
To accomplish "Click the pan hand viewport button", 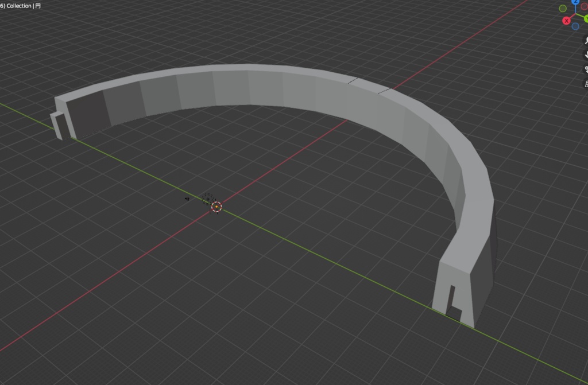I will tap(585, 55).
